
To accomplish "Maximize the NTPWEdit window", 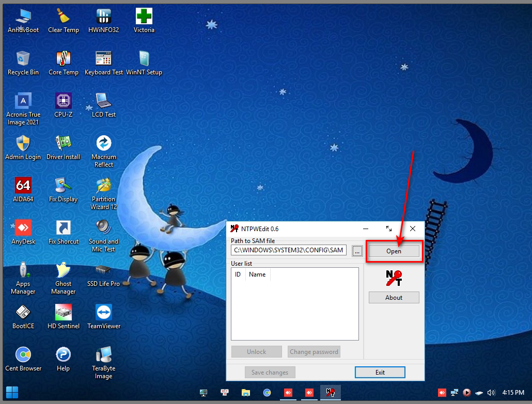I will (389, 229).
